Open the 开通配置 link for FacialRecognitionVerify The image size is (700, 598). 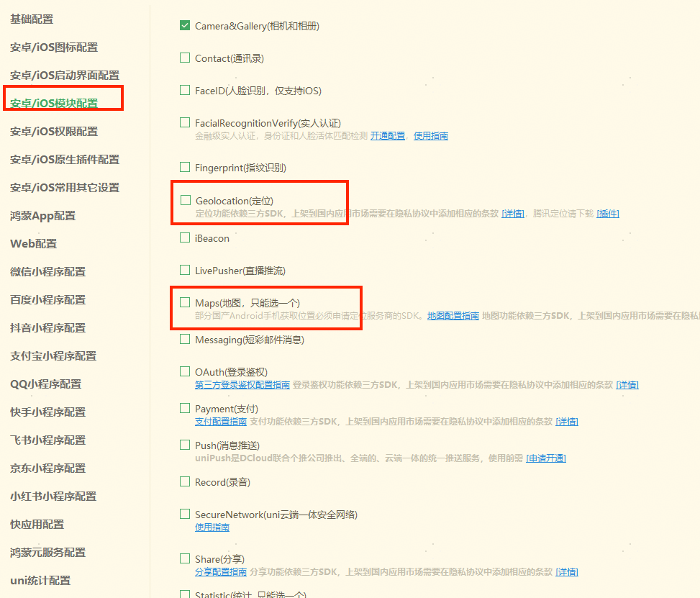coord(388,136)
